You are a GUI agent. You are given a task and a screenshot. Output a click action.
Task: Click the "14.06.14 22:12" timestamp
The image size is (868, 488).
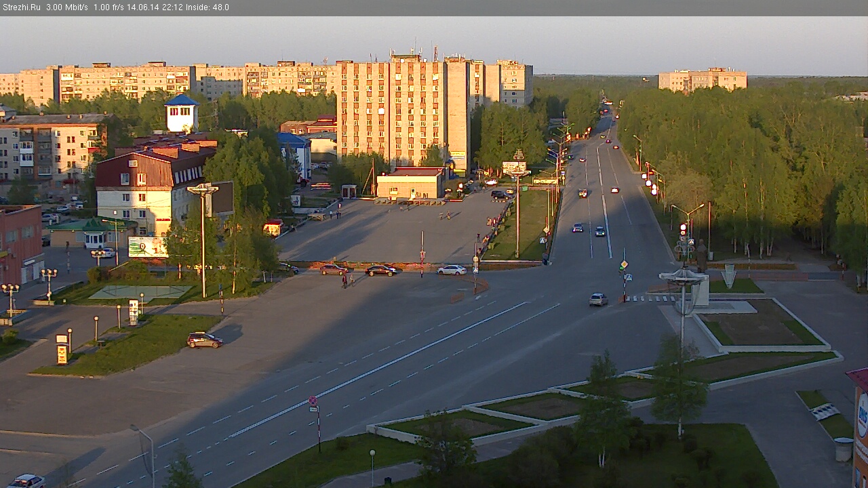(155, 7)
